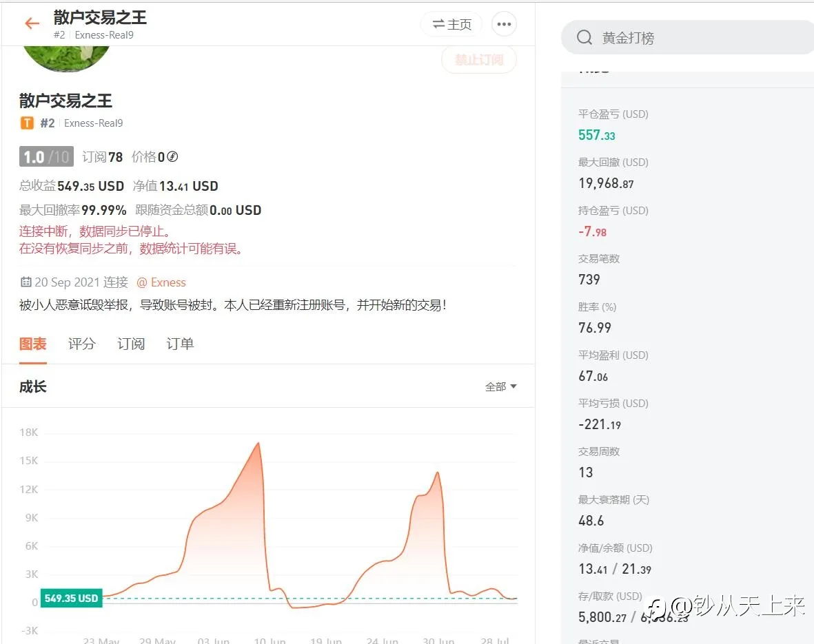Switch to the 订单 tab
Screen dimensions: 814x644
pyautogui.click(x=180, y=344)
